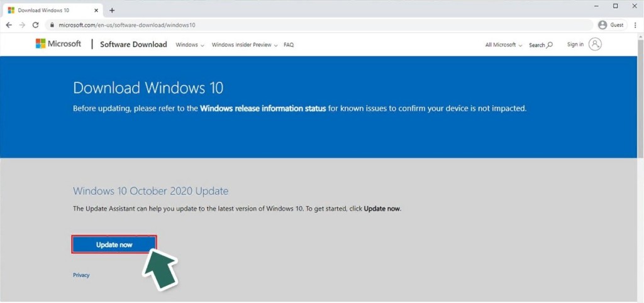Screen dimensions: 644x303
Task: Click the 'Windows 10 October 2020 Update' heading
Action: tap(150, 191)
